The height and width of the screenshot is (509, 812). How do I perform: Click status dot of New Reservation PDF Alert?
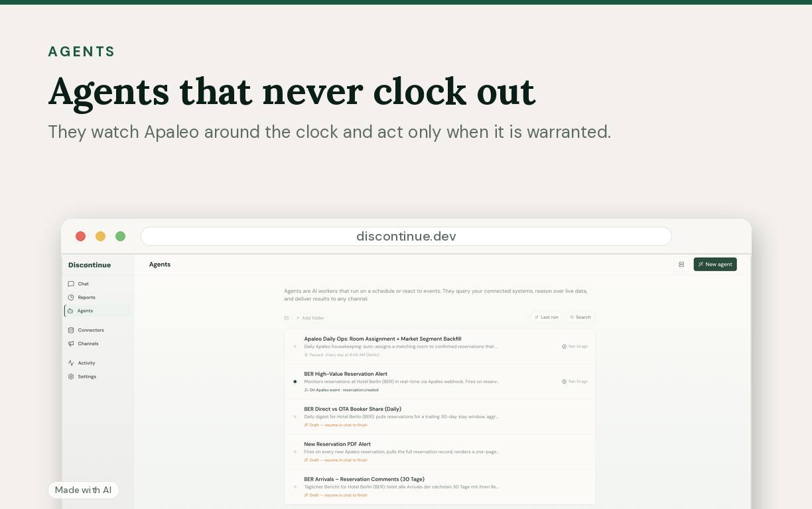click(295, 452)
